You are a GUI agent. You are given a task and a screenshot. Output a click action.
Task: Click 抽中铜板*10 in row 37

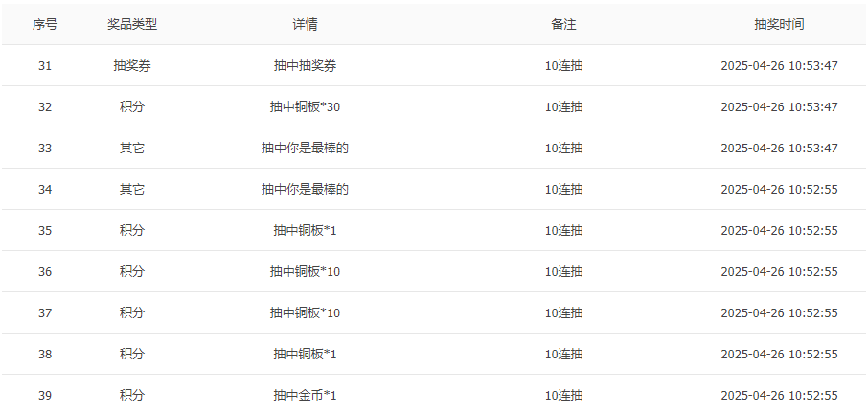pos(305,313)
